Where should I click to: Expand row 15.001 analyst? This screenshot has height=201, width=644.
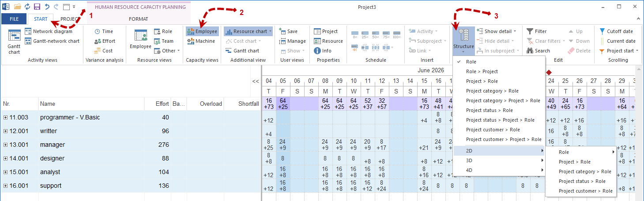(x=5, y=172)
